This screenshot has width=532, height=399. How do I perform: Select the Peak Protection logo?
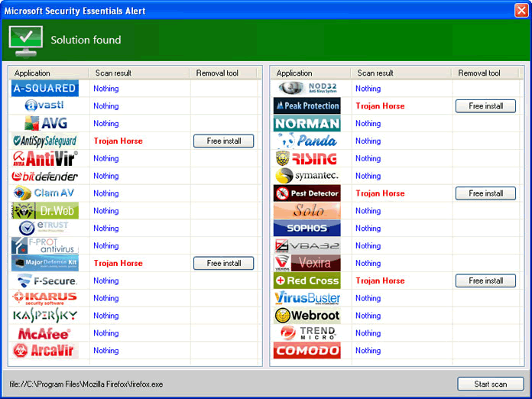[307, 105]
